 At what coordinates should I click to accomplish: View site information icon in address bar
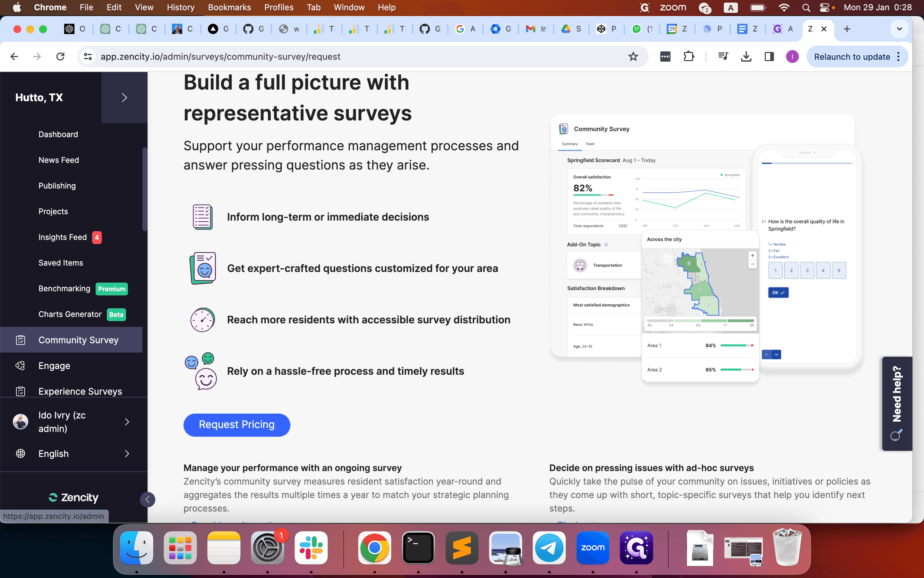(88, 57)
